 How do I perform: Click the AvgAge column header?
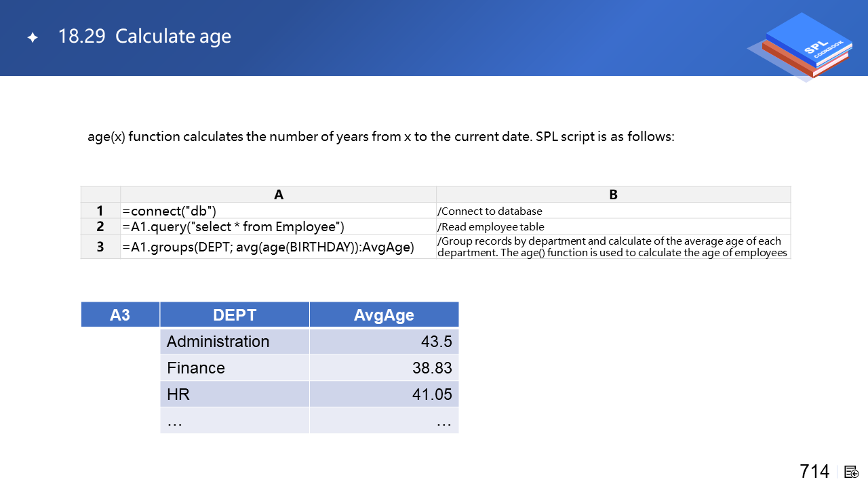384,314
